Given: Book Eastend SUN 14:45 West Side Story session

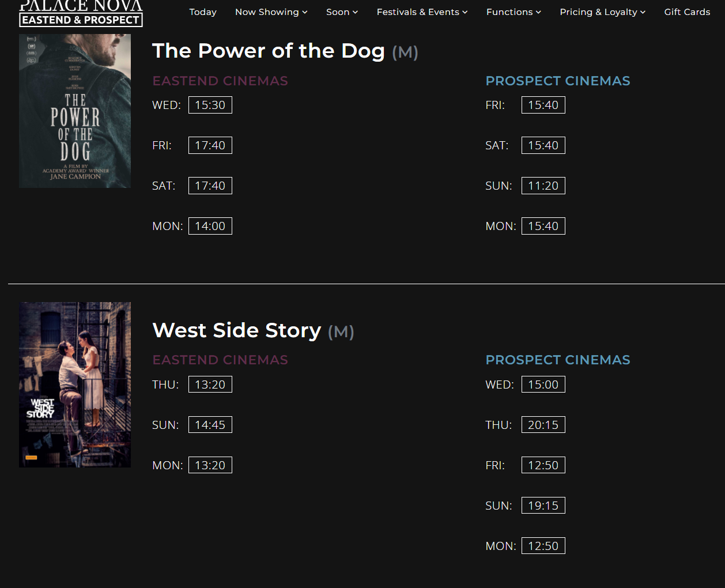Looking at the screenshot, I should 210,425.
